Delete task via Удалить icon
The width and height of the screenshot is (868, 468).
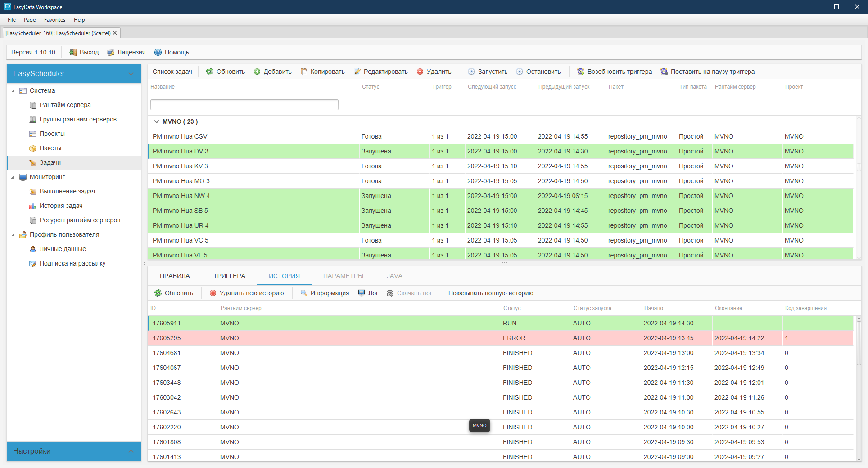pos(420,72)
